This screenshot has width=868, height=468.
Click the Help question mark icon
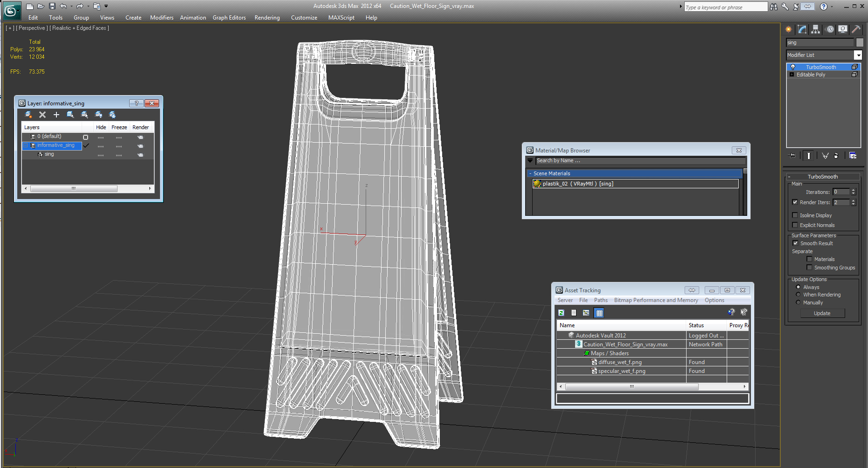tap(824, 7)
